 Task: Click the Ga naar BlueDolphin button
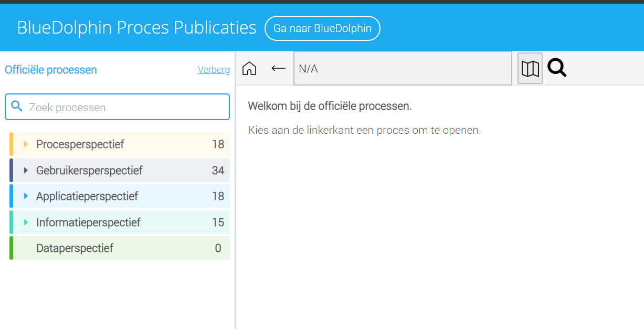[322, 28]
